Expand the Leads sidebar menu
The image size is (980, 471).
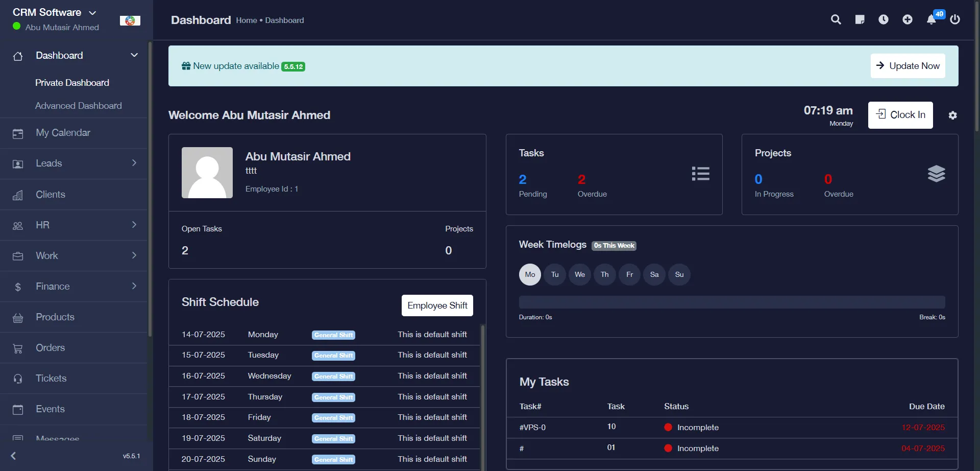(x=74, y=163)
